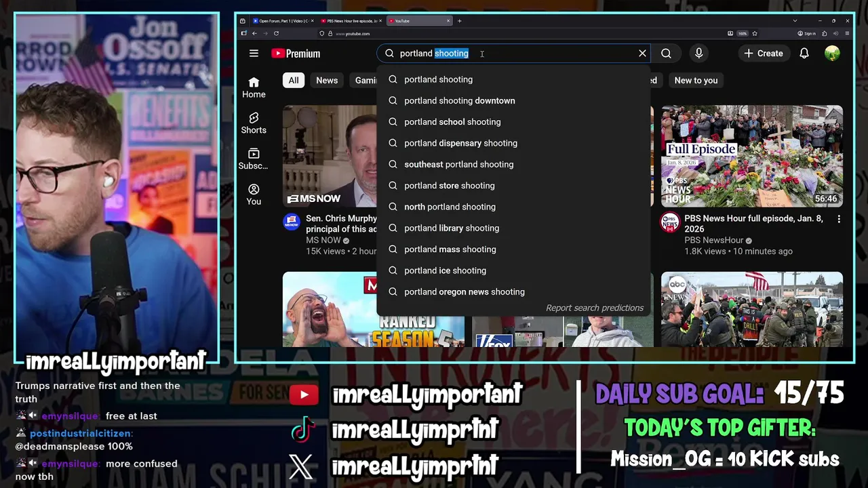Open Subscriptions in the sidebar
868x488 pixels.
[x=254, y=159]
